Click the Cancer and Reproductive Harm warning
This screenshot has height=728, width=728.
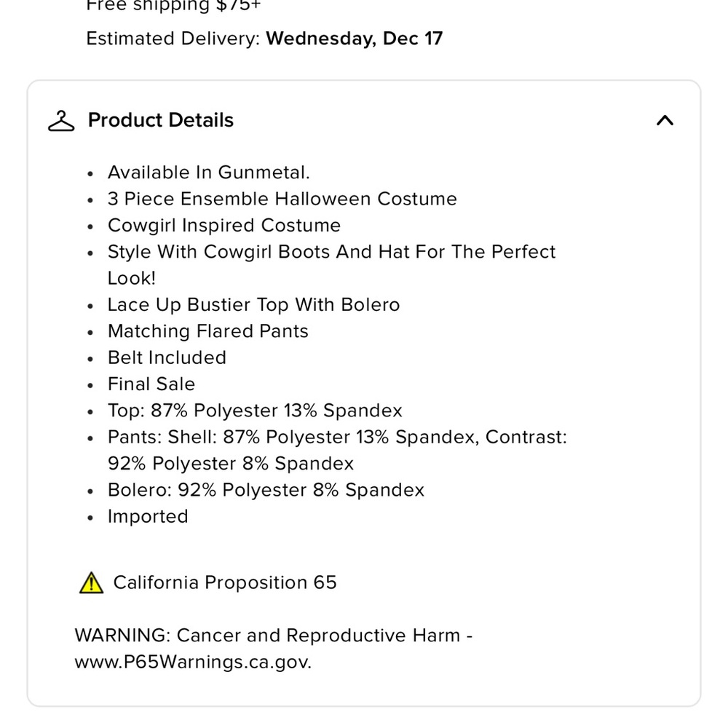coord(273,636)
